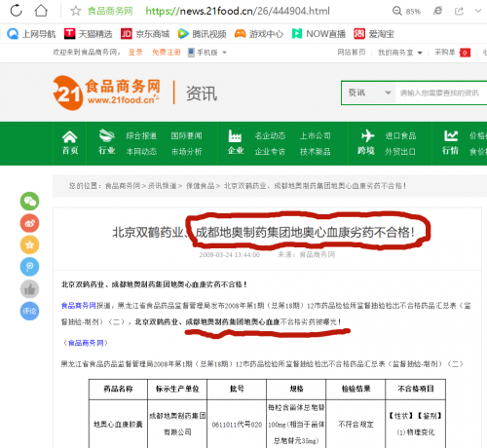Open the 本网动态 menu item
The width and height of the screenshot is (487, 448).
tap(141, 151)
